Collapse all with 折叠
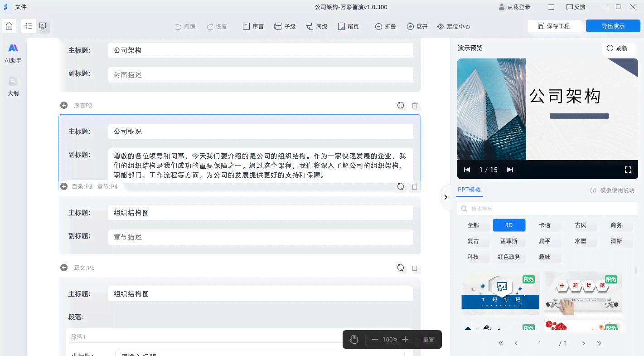The width and height of the screenshot is (644, 356). [386, 26]
